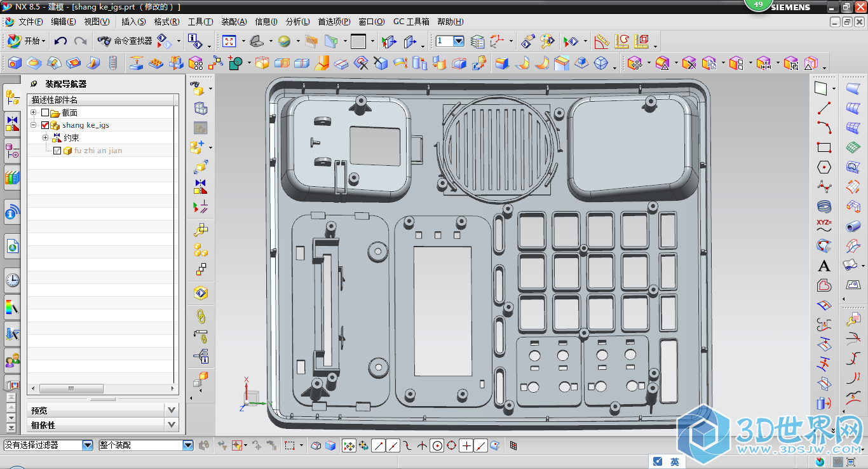868x469 pixels.
Task: Click the Delete Face icon
Action: pos(689,63)
